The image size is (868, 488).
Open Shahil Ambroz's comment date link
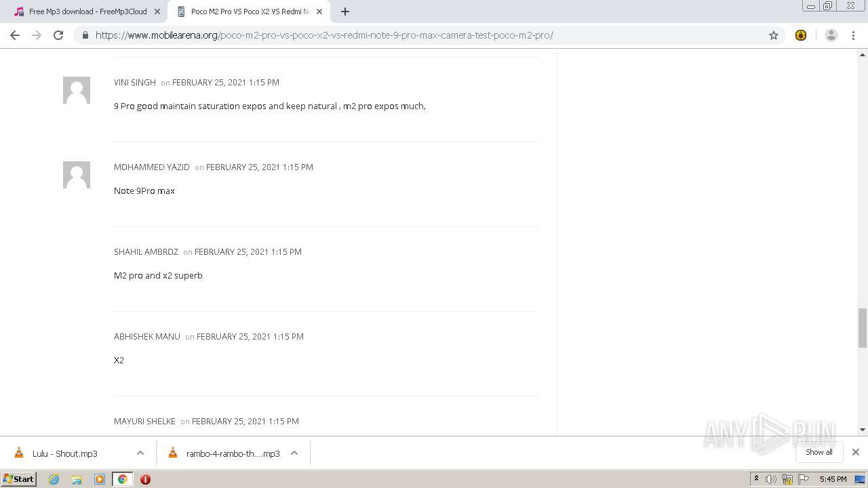point(248,251)
